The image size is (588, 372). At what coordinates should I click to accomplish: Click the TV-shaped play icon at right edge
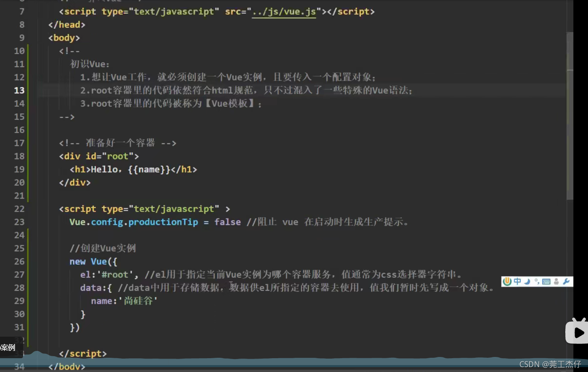577,331
